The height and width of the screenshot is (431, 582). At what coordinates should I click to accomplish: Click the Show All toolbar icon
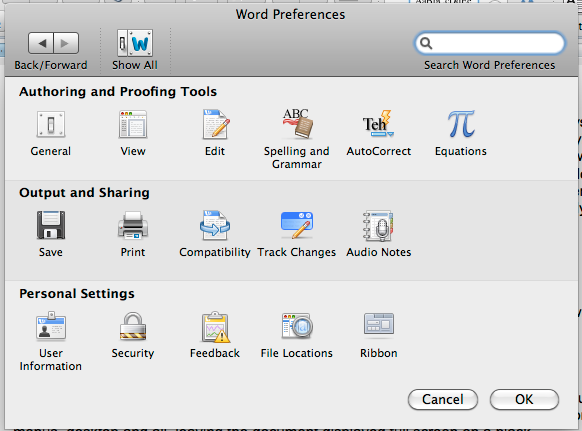click(x=135, y=43)
